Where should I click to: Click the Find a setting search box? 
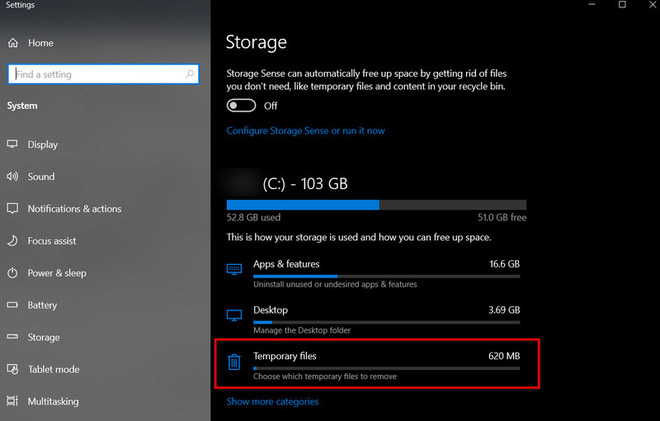pyautogui.click(x=103, y=74)
